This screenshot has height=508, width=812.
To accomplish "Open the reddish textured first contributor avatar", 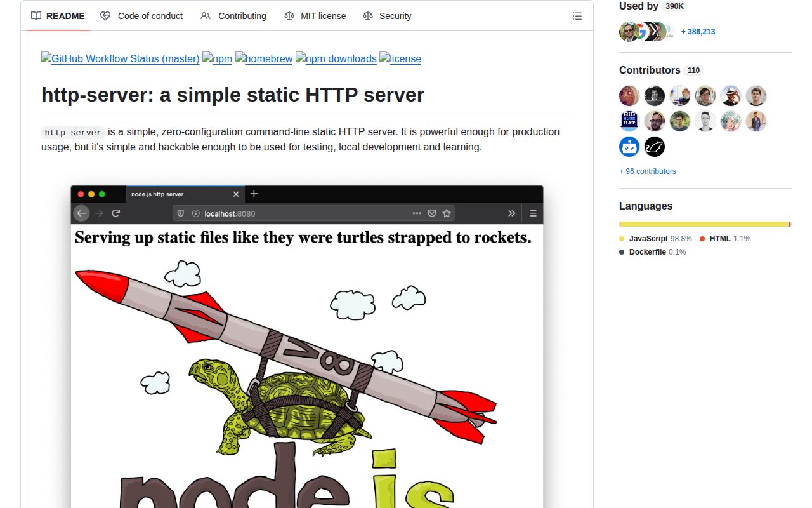I will click(629, 96).
